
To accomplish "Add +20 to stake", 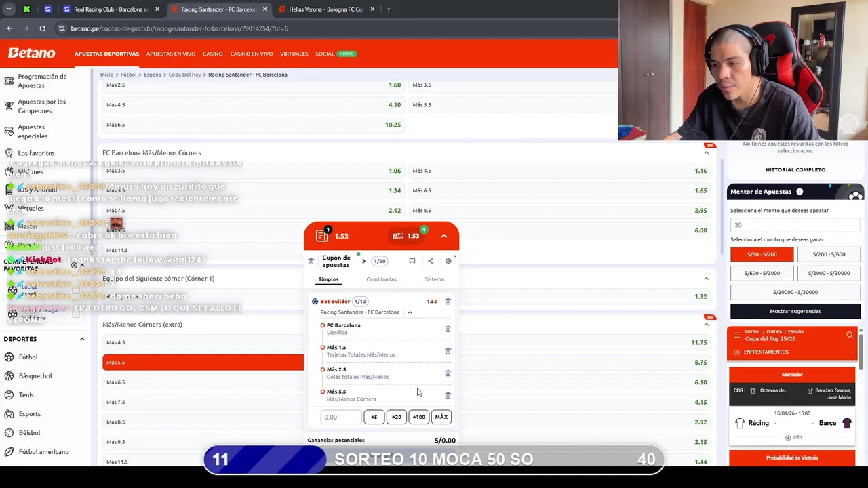I will (396, 418).
